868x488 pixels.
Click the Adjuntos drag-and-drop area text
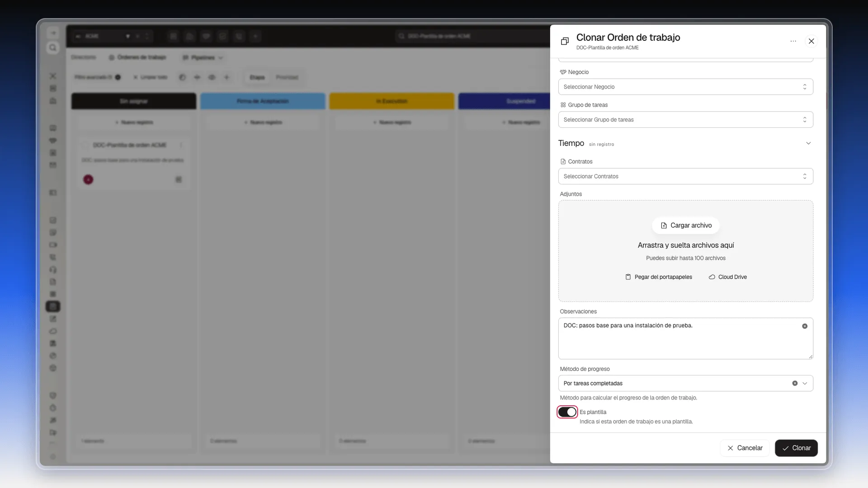click(686, 245)
